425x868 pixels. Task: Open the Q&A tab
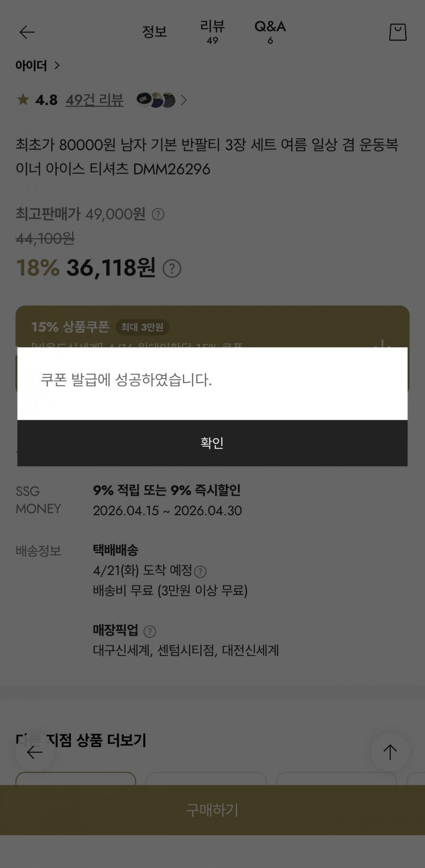tap(270, 32)
